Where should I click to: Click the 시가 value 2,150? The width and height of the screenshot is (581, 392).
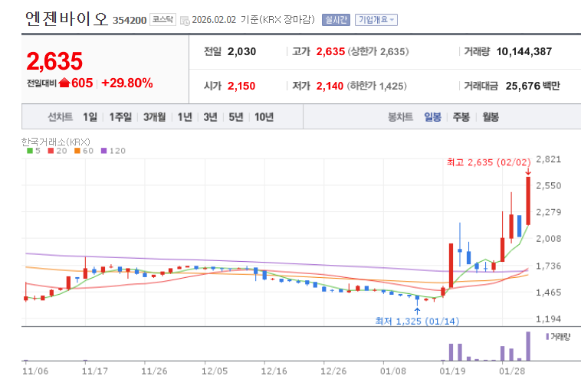coord(241,86)
